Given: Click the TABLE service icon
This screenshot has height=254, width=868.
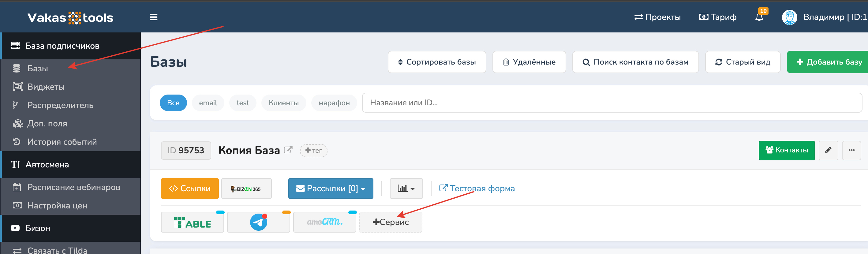Looking at the screenshot, I should click(x=192, y=222).
